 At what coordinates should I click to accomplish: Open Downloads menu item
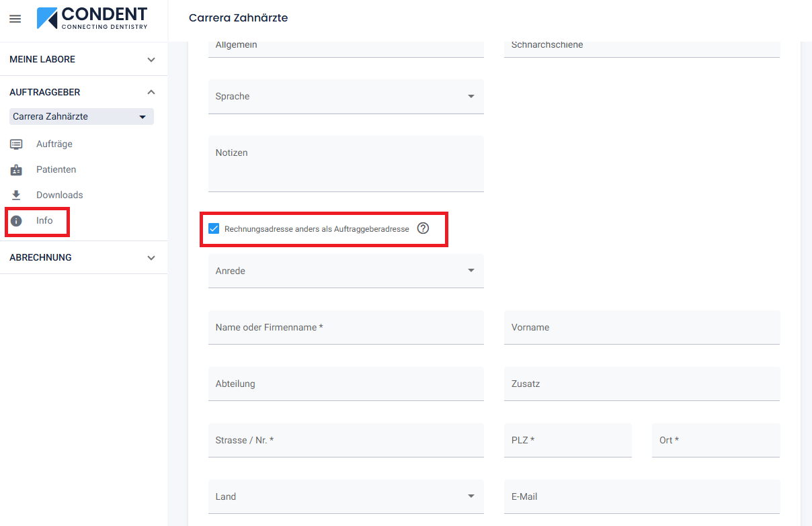59,195
